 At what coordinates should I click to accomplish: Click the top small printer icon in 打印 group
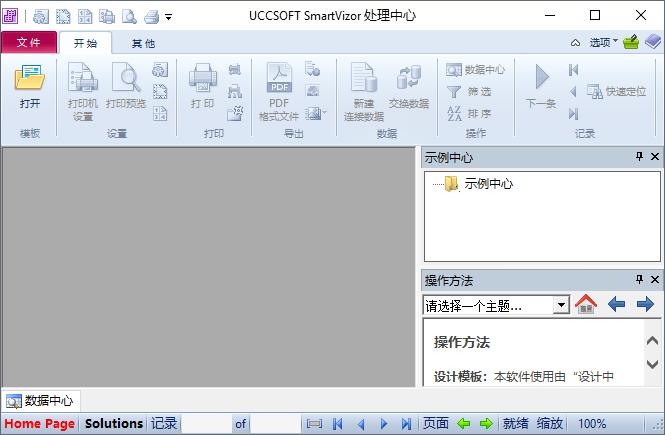click(235, 70)
